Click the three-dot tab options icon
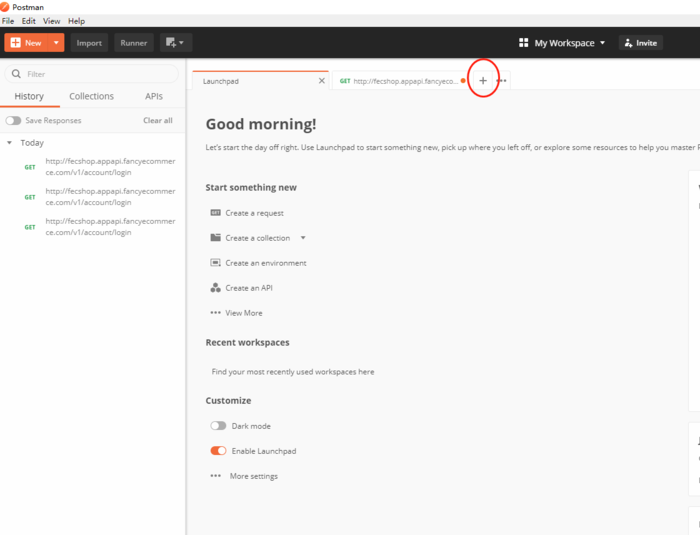The height and width of the screenshot is (535, 700). tap(502, 81)
